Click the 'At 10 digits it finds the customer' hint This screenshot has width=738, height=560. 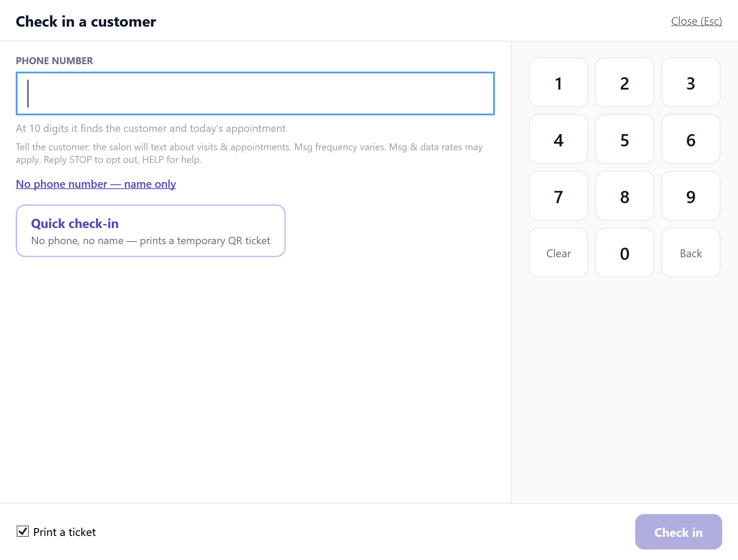pyautogui.click(x=151, y=128)
